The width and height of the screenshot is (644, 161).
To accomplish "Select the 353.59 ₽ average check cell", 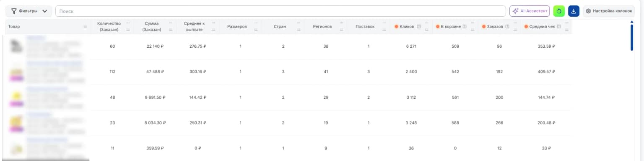I will (x=546, y=46).
